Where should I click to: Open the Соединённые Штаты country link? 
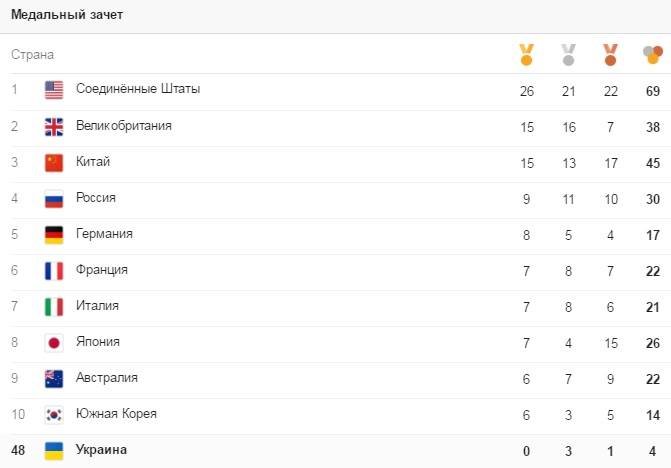click(138, 89)
